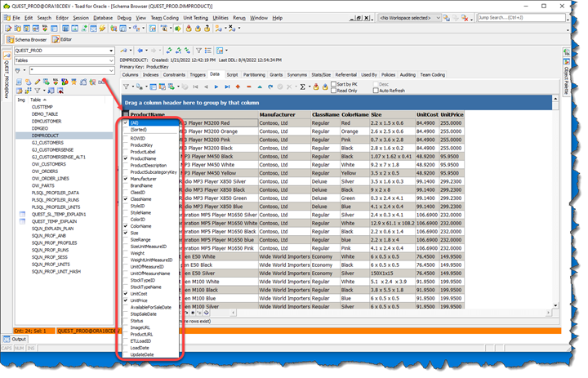Click the funnel icon in the left table toolbar

tap(38, 91)
